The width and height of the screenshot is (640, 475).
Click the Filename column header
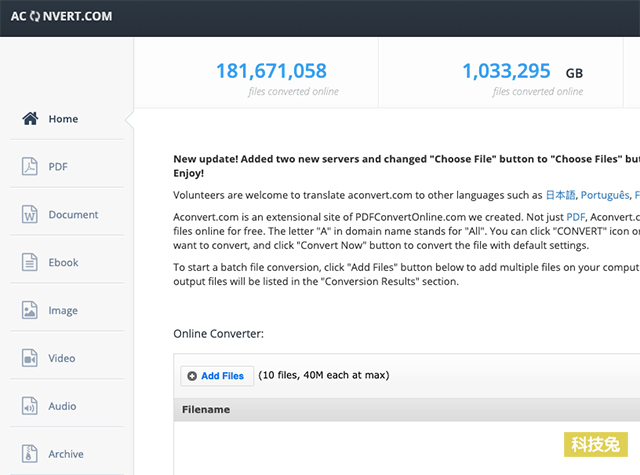(x=206, y=409)
